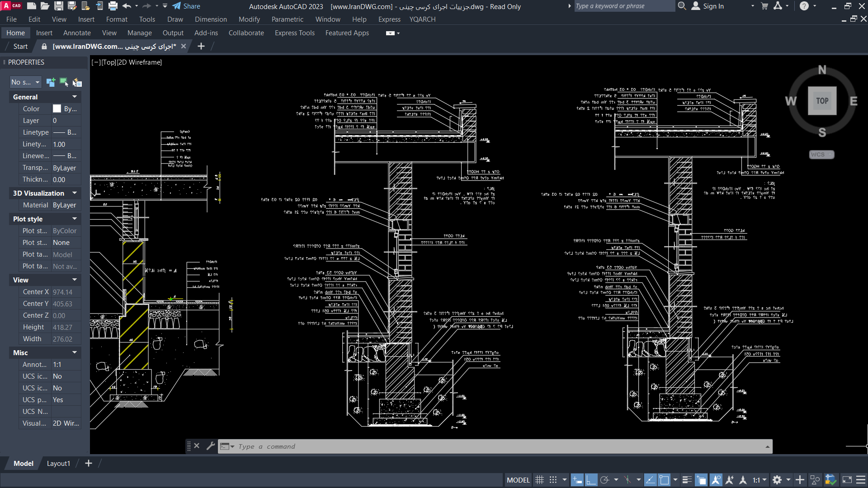The width and height of the screenshot is (868, 488).
Task: Click the Undo arrow icon
Action: 127,6
